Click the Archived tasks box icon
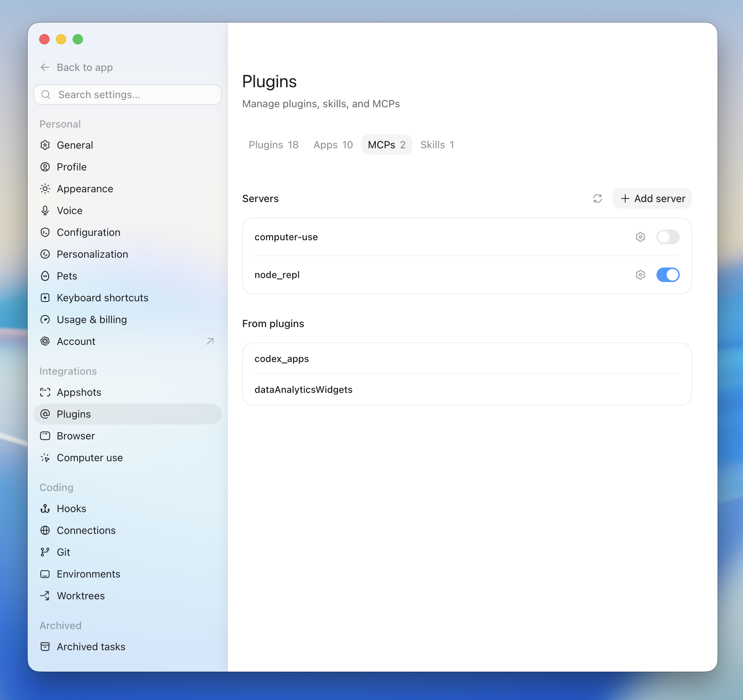 [45, 647]
